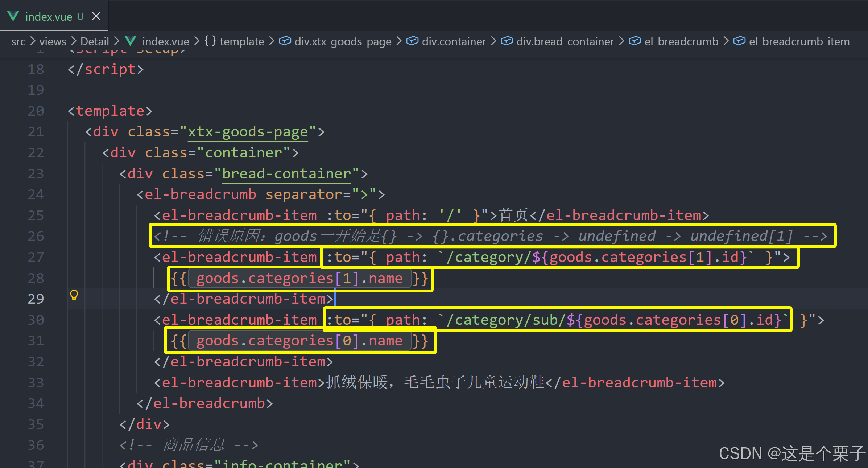Click the lightbulb quick-fix icon
This screenshot has height=468, width=868.
point(74,295)
